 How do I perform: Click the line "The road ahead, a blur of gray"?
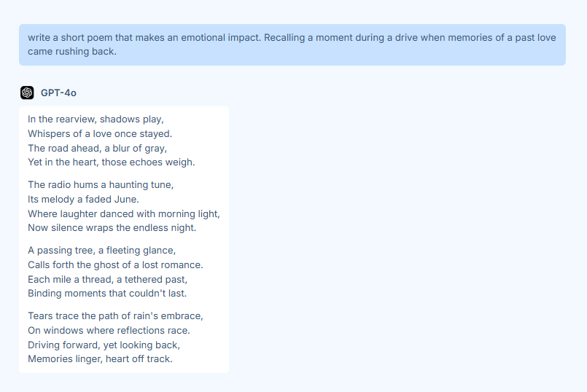[x=97, y=148]
